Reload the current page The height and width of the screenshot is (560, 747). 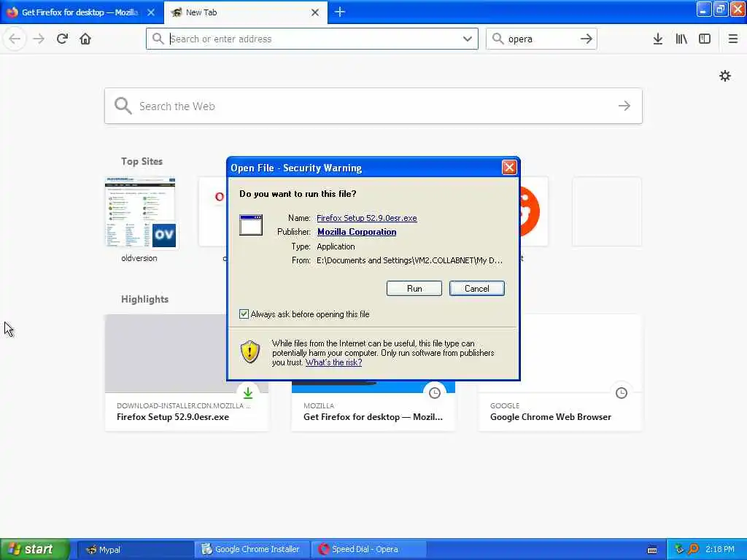pos(63,39)
